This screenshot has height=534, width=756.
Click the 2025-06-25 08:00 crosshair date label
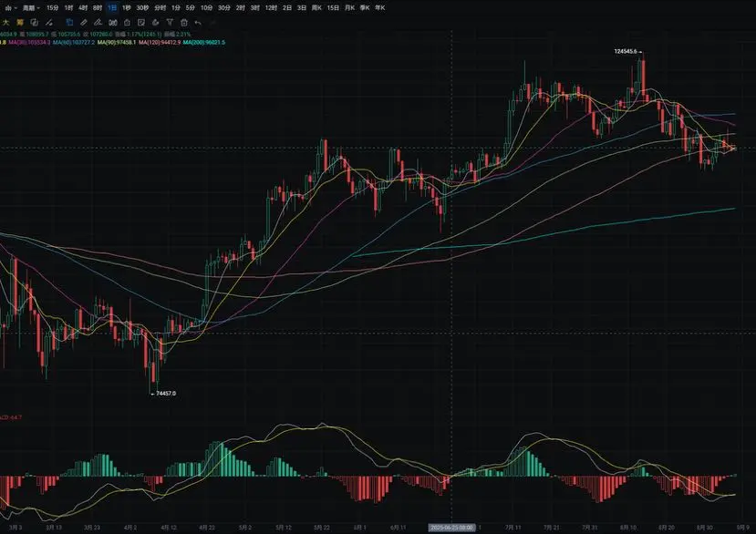451,528
